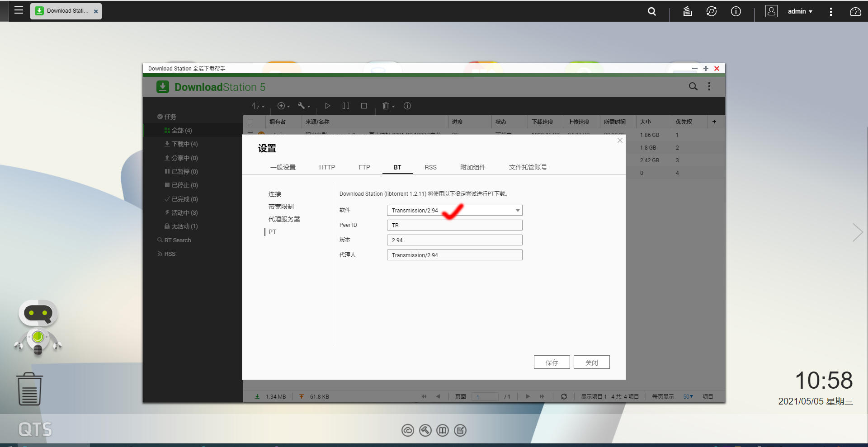Click the magnifier search icon in DownloadStation header
Screen dimensions: 868x447
click(x=693, y=86)
